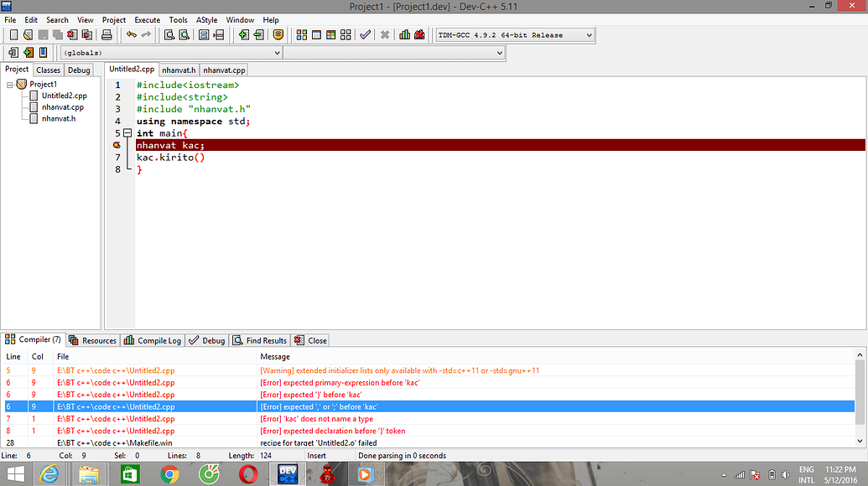This screenshot has width=868, height=486.
Task: Show hidden system tray icons
Action: 724,475
